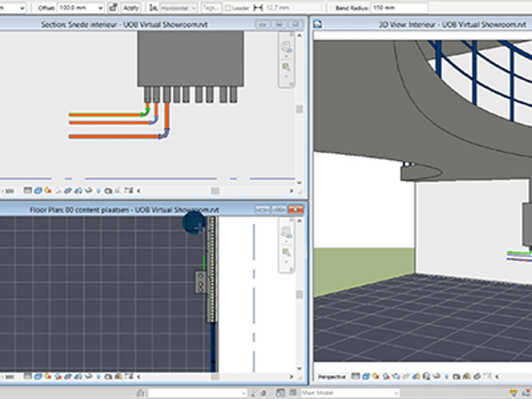Click the worksets icon in status bar
This screenshot has width=532, height=399.
(x=141, y=393)
